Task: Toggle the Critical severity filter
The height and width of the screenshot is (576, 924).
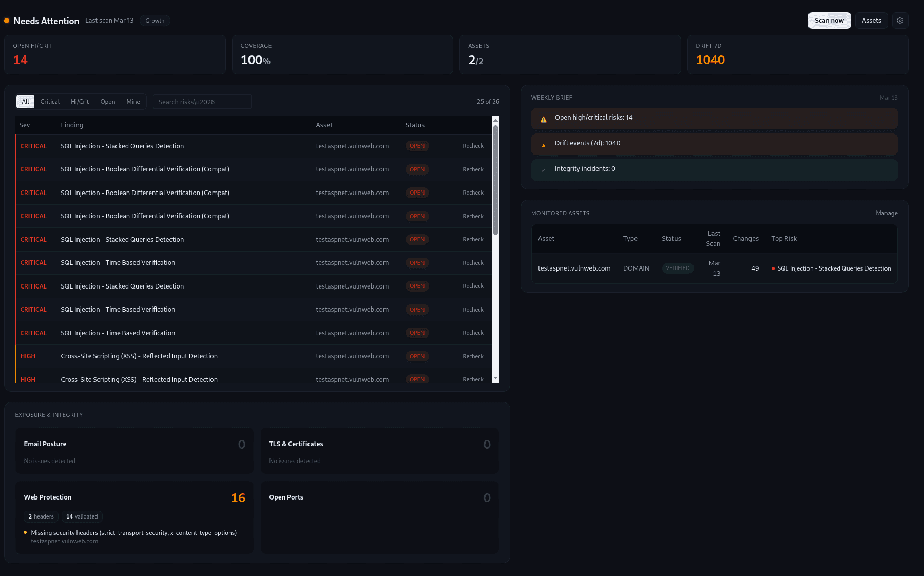Action: click(x=50, y=102)
